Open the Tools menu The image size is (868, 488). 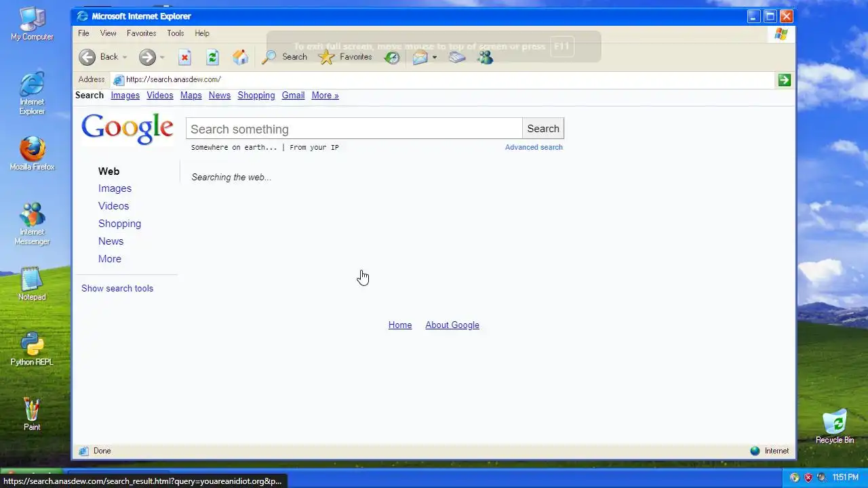click(175, 33)
